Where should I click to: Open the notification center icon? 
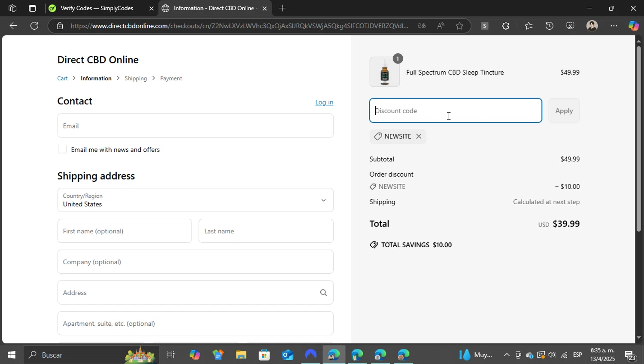click(x=630, y=355)
